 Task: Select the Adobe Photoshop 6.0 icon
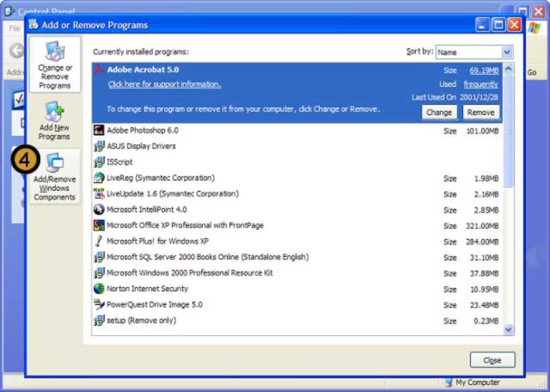click(x=99, y=130)
